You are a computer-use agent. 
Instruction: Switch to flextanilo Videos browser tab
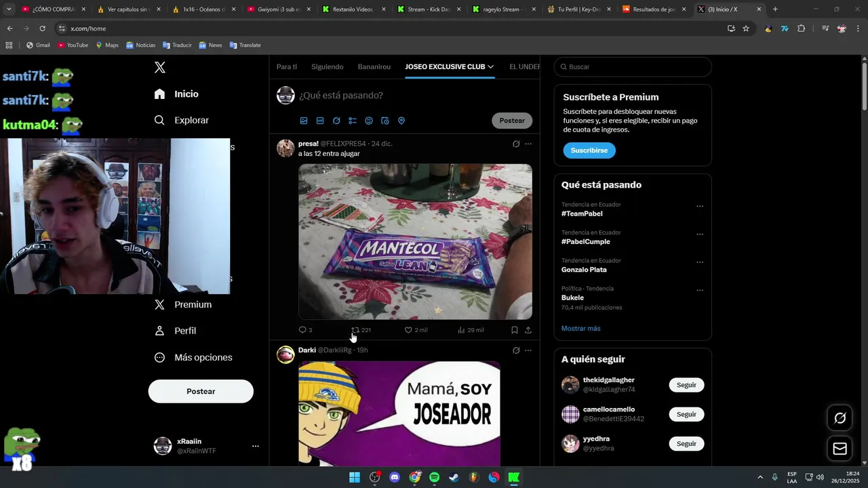tap(352, 9)
